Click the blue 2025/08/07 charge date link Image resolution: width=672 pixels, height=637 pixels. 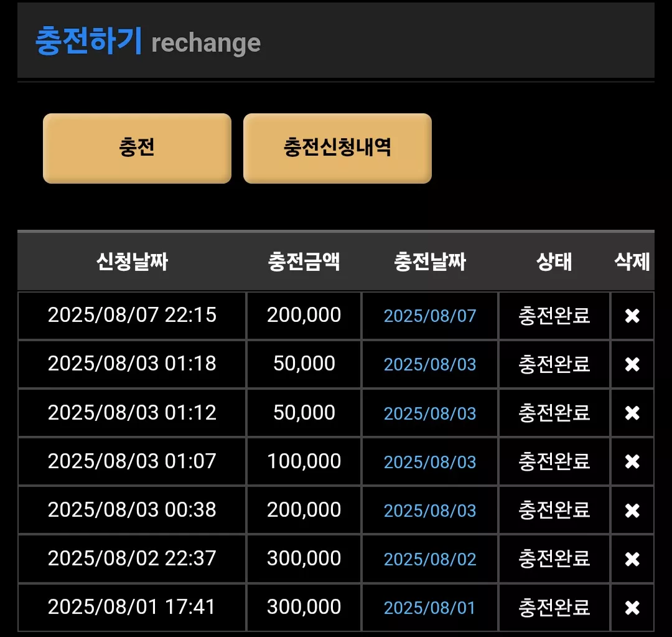coord(430,316)
